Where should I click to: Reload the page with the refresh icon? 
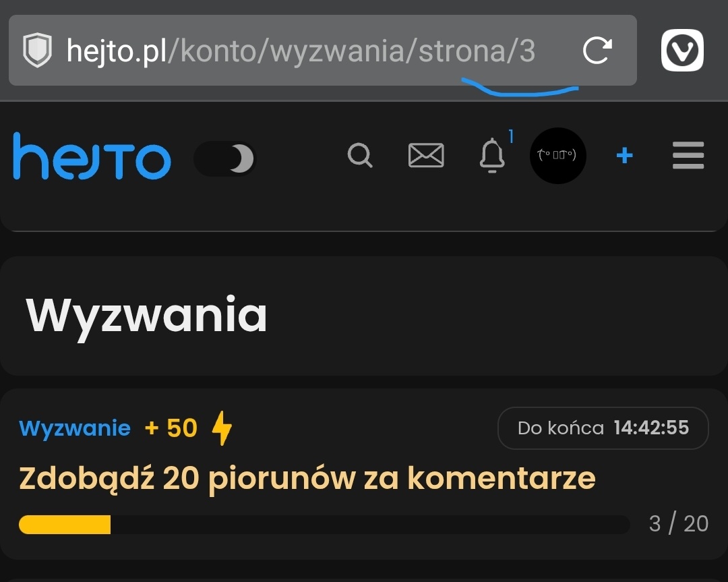coord(597,51)
